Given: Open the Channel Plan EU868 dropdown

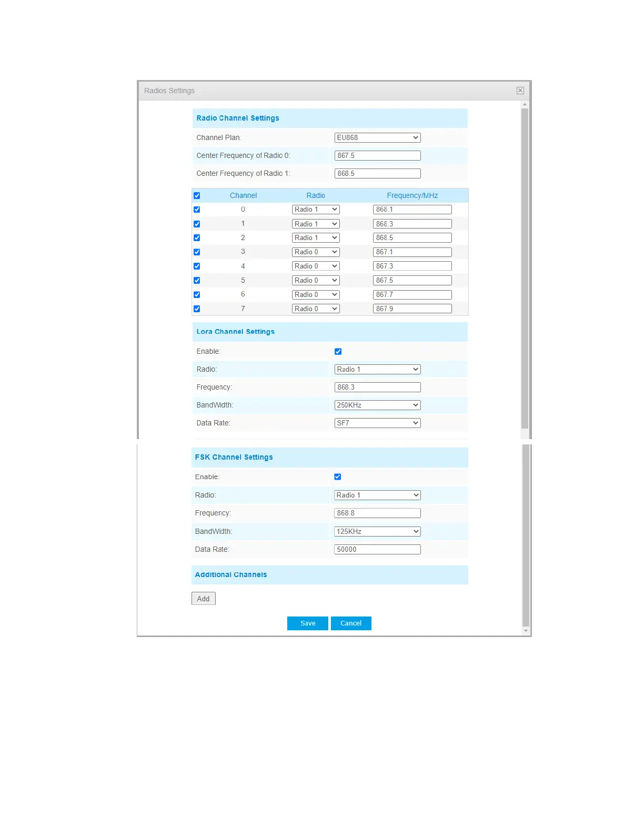Looking at the screenshot, I should point(377,138).
